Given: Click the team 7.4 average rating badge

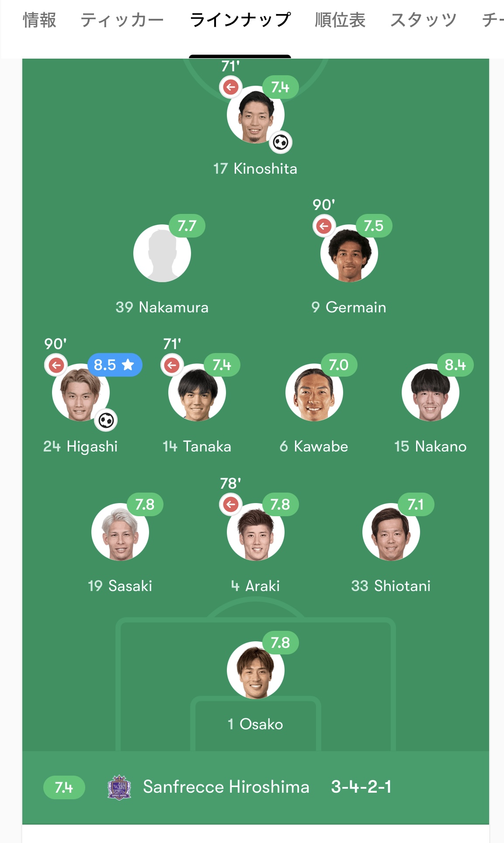Looking at the screenshot, I should [64, 787].
